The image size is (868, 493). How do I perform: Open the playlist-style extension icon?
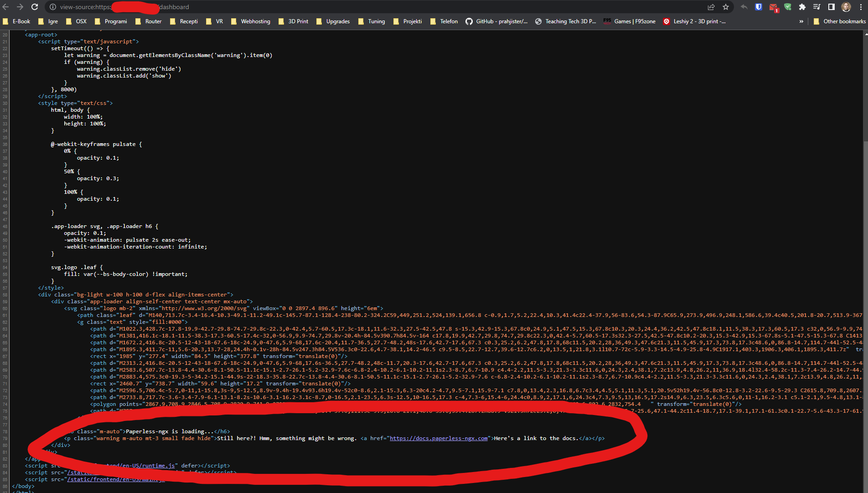816,7
